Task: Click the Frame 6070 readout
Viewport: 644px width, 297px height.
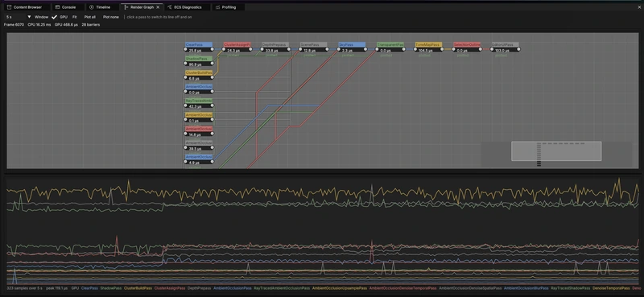Action: (x=14, y=25)
